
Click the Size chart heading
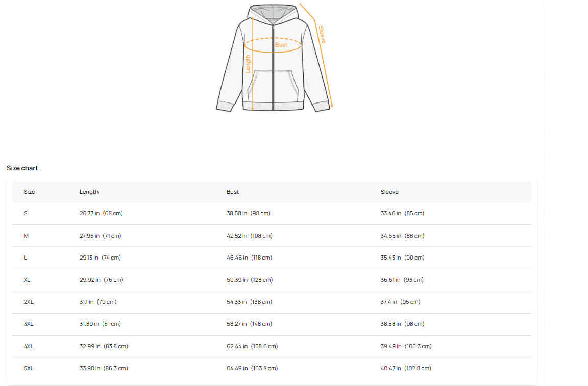pyautogui.click(x=22, y=168)
